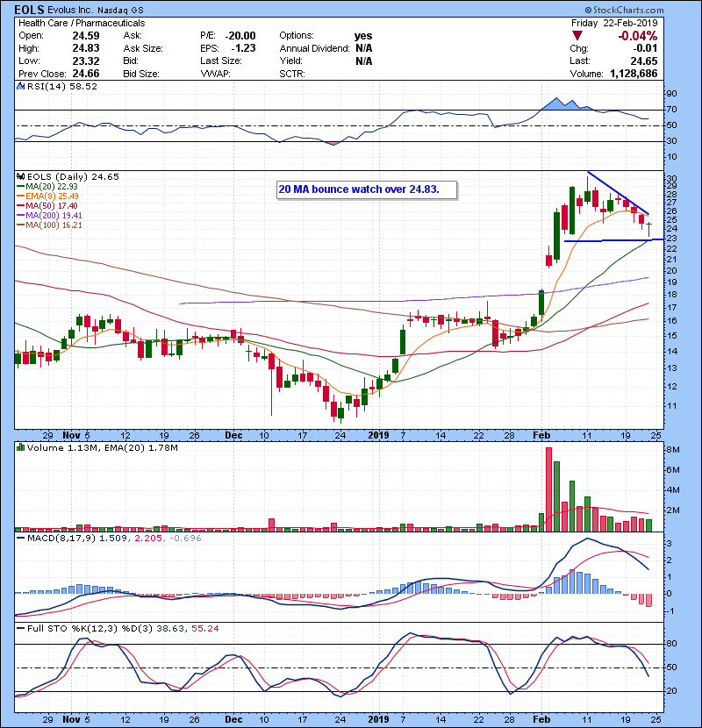This screenshot has height=728, width=702.
Task: Click the High value 24.83 in the quote table
Action: [x=85, y=48]
